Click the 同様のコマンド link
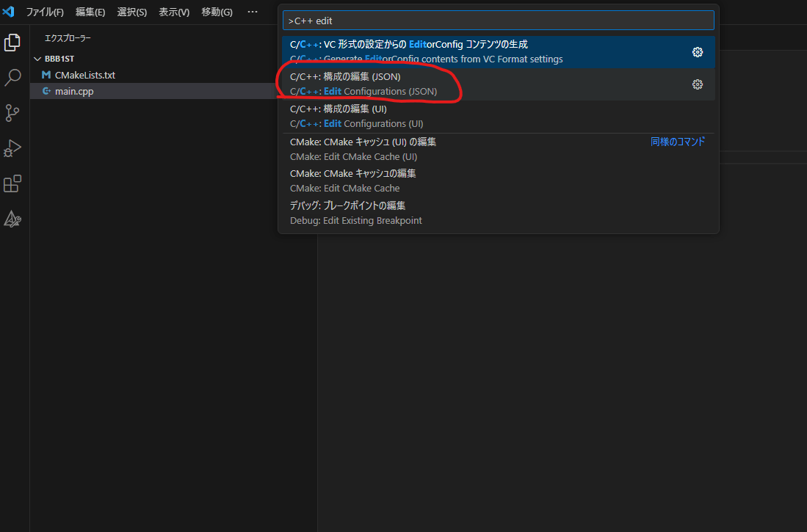Viewport: 807px width, 532px height. pos(677,142)
